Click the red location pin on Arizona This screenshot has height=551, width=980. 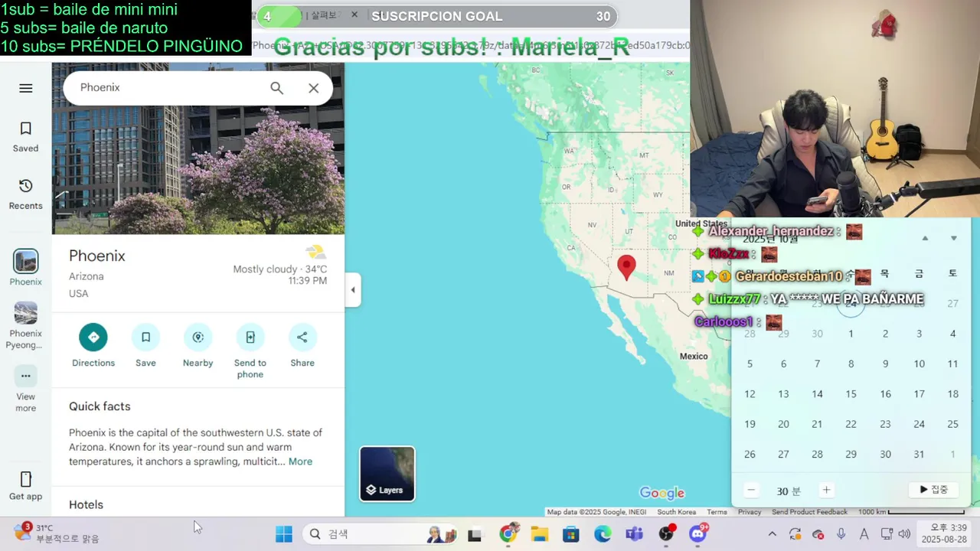626,266
